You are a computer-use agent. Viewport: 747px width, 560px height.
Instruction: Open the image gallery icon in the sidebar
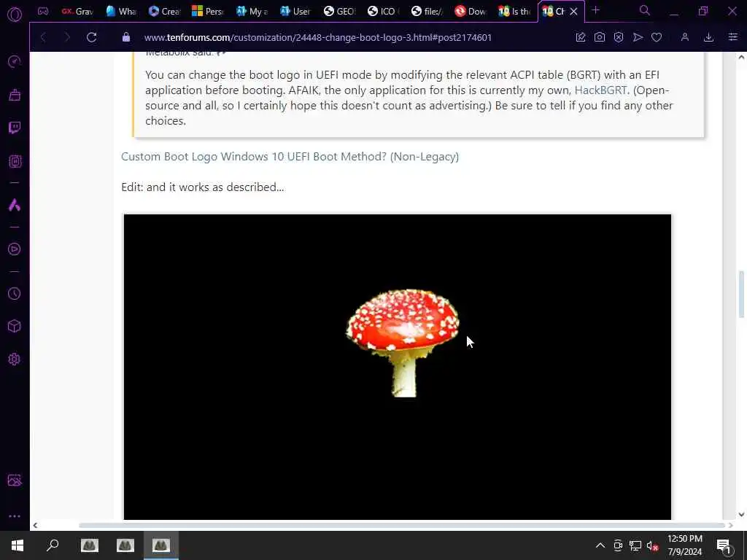pyautogui.click(x=15, y=480)
